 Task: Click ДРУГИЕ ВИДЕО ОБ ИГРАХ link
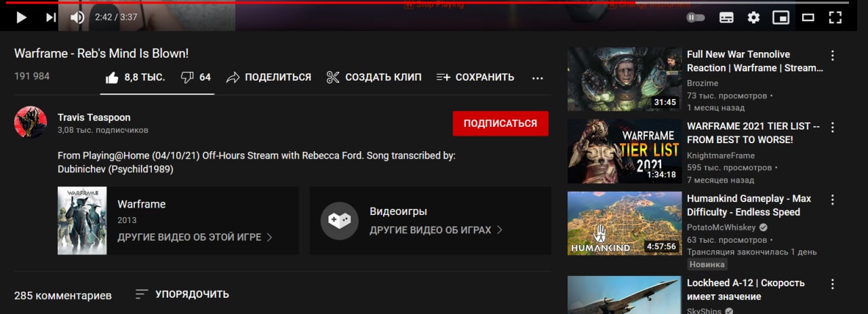click(x=436, y=230)
